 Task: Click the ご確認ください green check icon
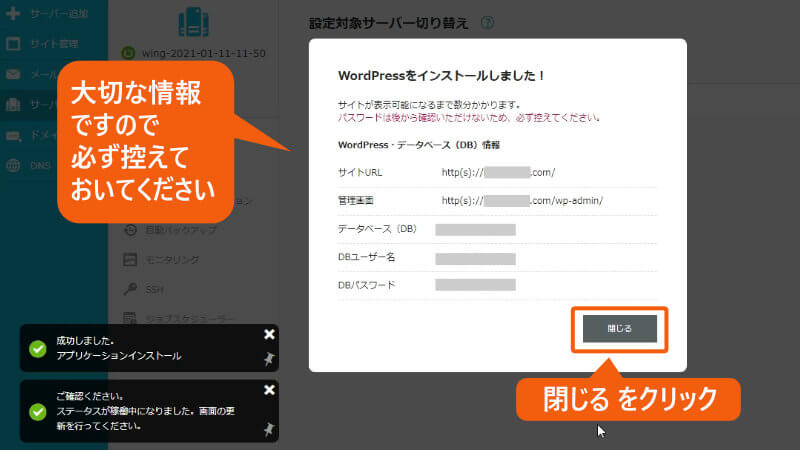pyautogui.click(x=38, y=412)
